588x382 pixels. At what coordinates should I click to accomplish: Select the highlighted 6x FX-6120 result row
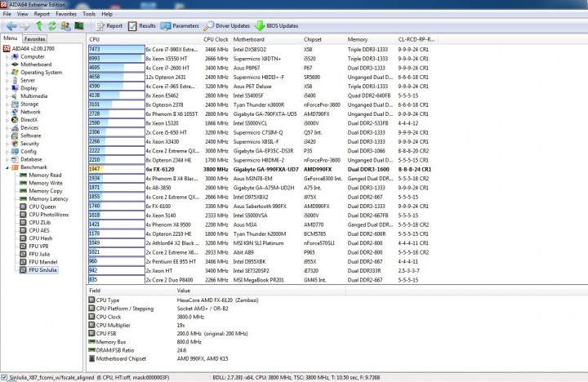260,170
